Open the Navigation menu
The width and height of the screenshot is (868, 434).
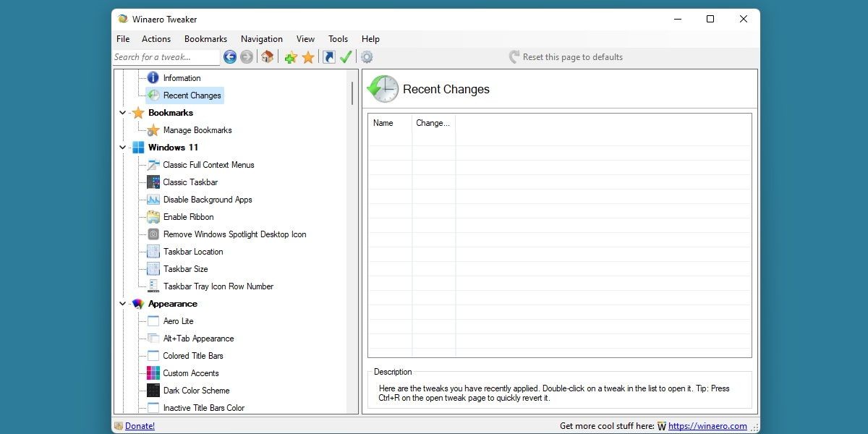262,39
